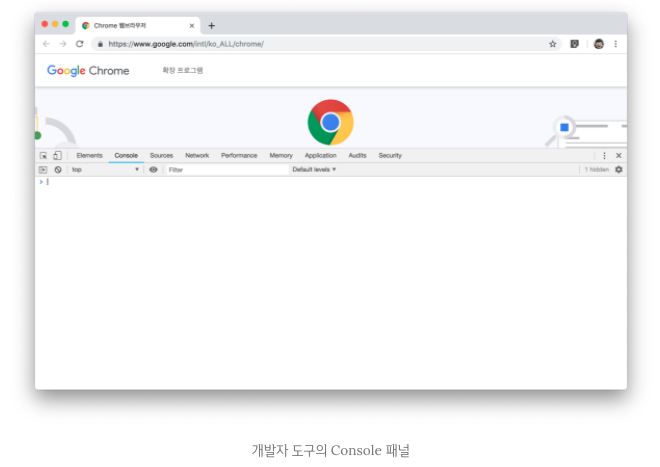Image resolution: width=660 pixels, height=467 pixels.
Task: Open the extensions link in page header
Action: coord(183,70)
